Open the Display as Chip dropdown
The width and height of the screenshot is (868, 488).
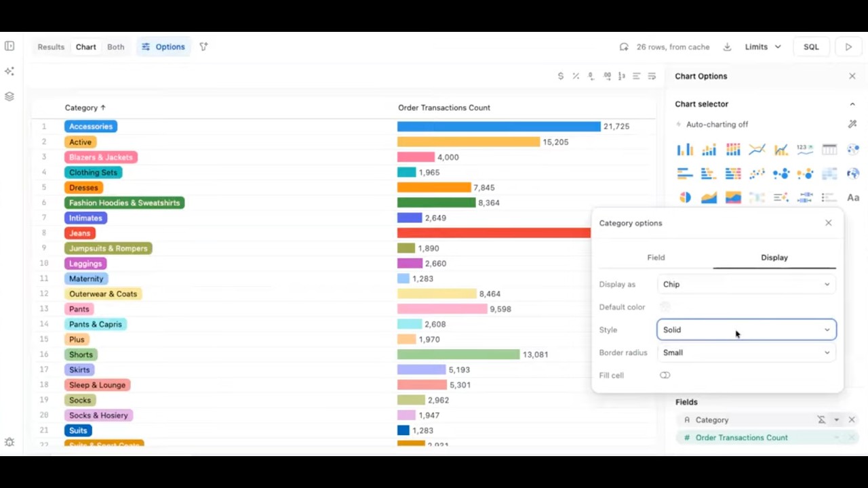[746, 285]
